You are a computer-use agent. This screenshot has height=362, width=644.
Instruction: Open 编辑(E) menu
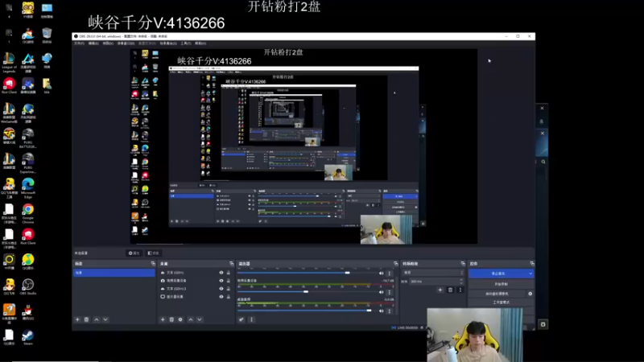click(x=93, y=43)
